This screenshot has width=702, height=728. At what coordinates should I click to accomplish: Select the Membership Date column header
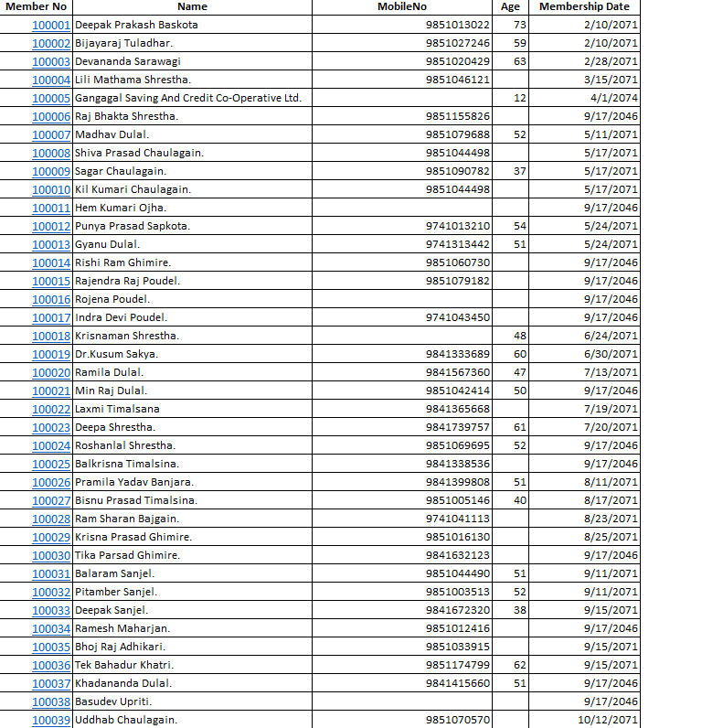pyautogui.click(x=584, y=6)
